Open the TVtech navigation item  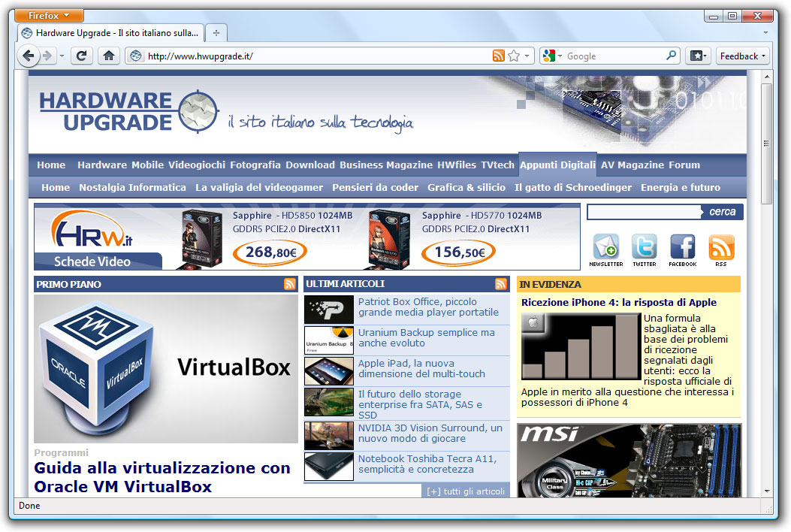pos(497,165)
